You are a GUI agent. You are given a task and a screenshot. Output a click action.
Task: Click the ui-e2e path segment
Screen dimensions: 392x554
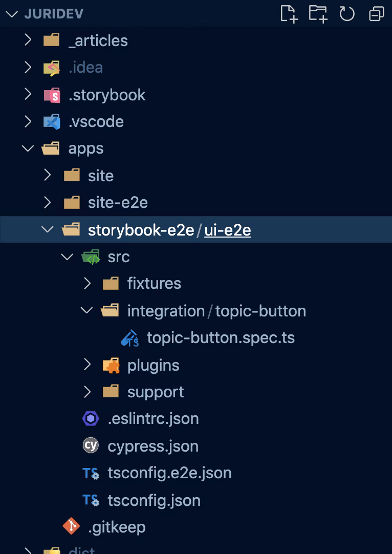point(228,230)
